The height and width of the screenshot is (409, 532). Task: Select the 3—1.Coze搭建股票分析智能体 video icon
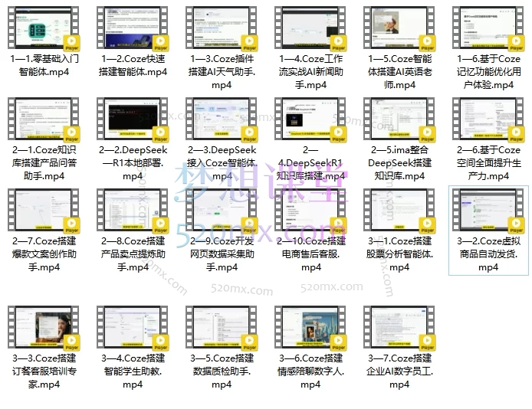399,212
